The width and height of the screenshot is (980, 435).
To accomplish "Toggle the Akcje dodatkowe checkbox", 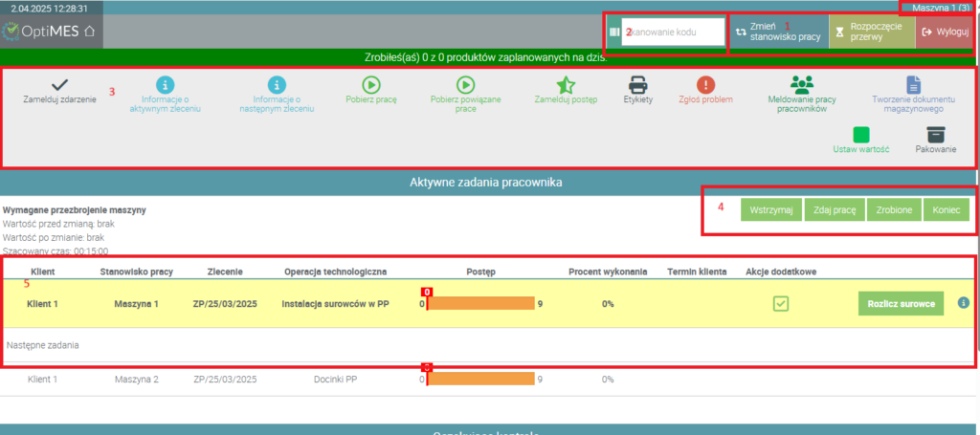I will coord(781,303).
